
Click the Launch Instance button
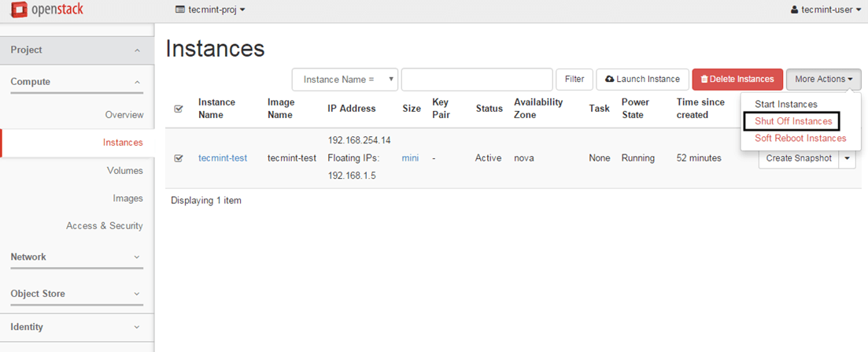coord(642,80)
